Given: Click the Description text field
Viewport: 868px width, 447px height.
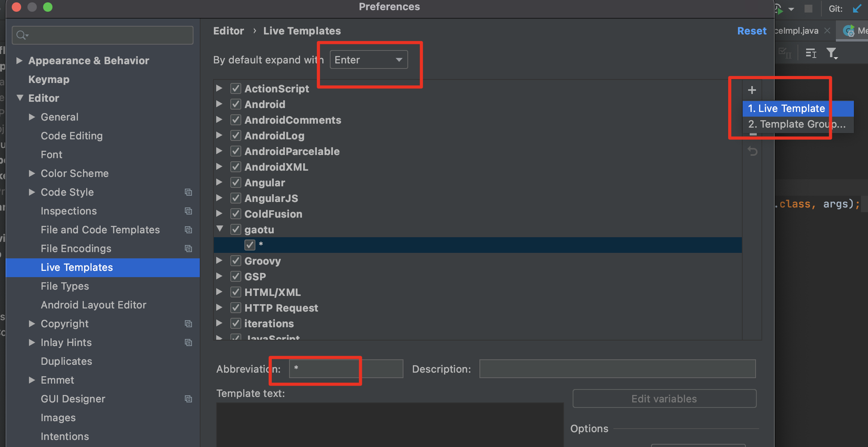Looking at the screenshot, I should point(617,369).
